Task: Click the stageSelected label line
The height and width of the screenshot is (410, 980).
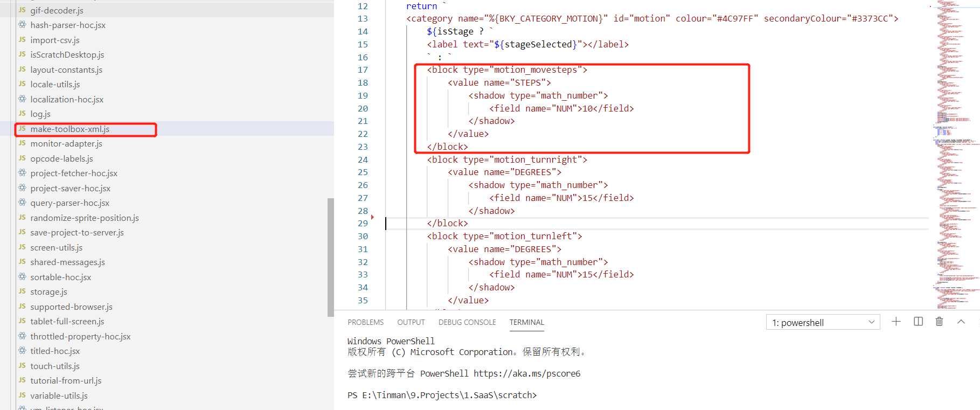Action: [528, 44]
